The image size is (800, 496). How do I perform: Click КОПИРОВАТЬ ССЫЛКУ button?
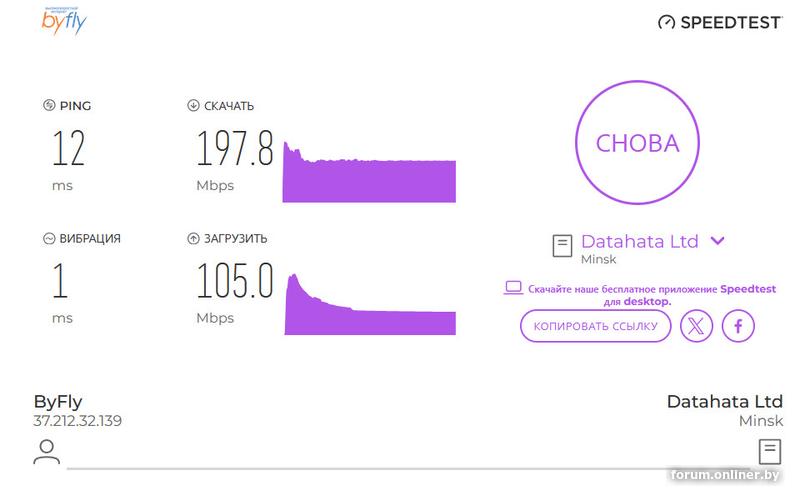[595, 326]
